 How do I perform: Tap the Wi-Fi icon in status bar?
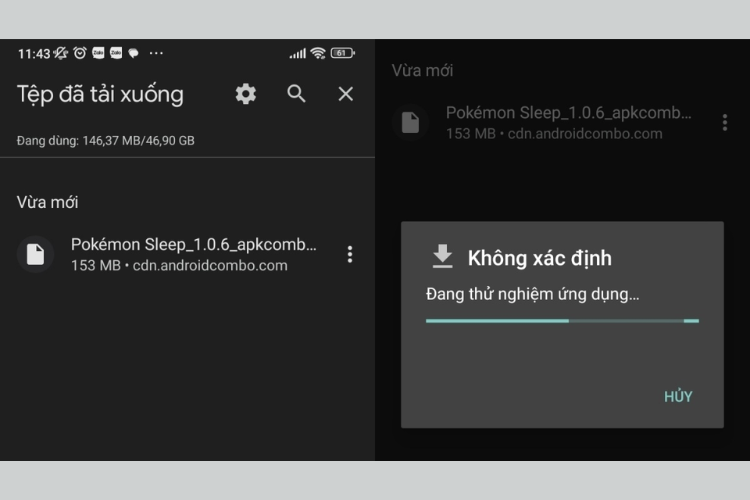(x=318, y=53)
